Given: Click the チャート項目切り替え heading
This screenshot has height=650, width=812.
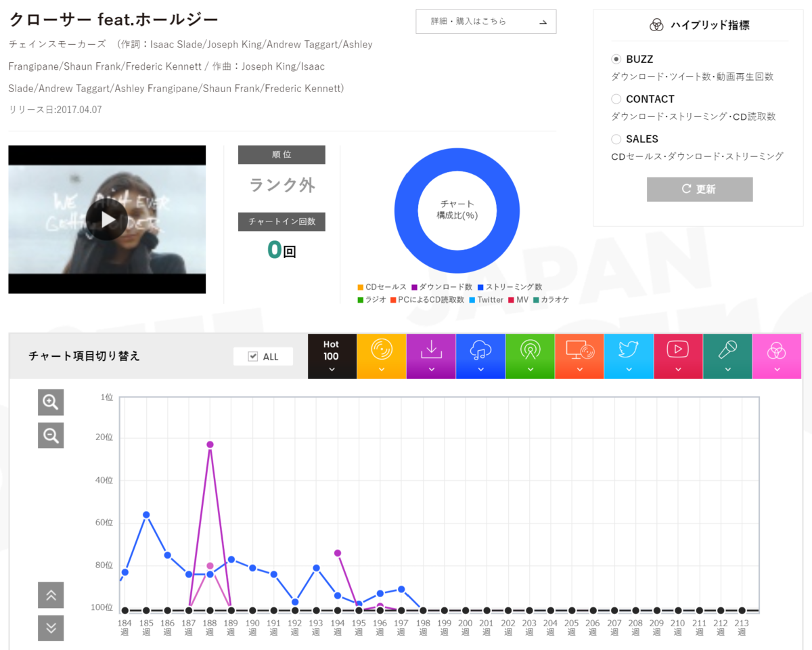Looking at the screenshot, I should (84, 356).
